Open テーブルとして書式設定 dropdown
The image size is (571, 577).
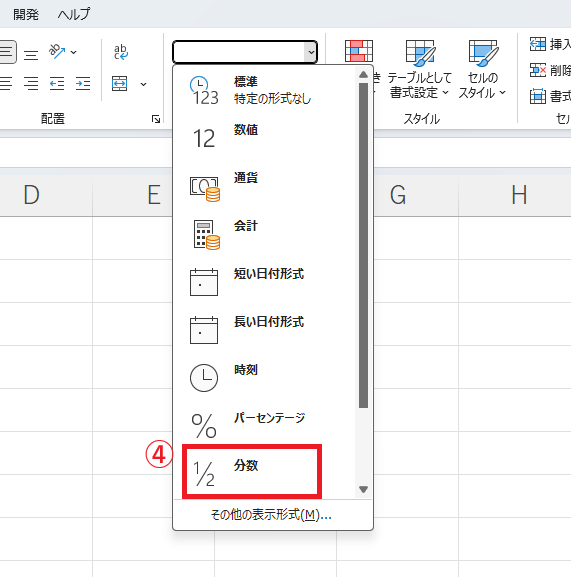click(419, 70)
